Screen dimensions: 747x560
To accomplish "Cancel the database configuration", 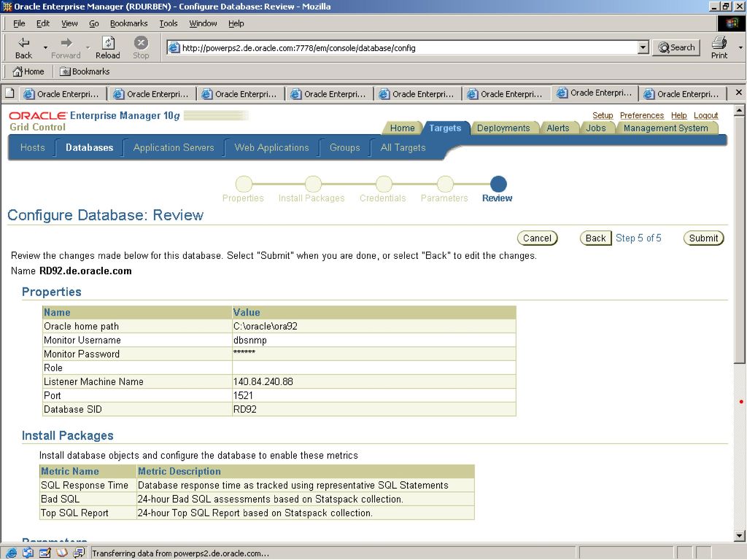I will [537, 238].
